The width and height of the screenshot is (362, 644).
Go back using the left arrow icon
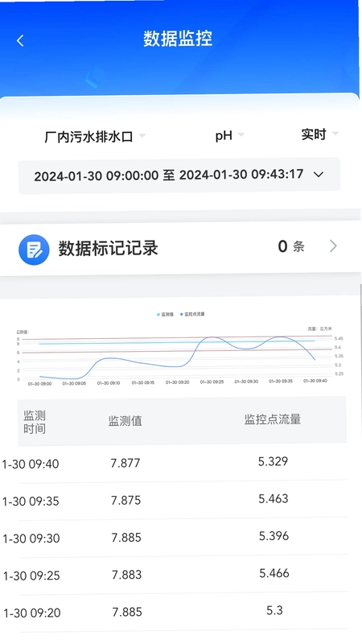pyautogui.click(x=20, y=40)
